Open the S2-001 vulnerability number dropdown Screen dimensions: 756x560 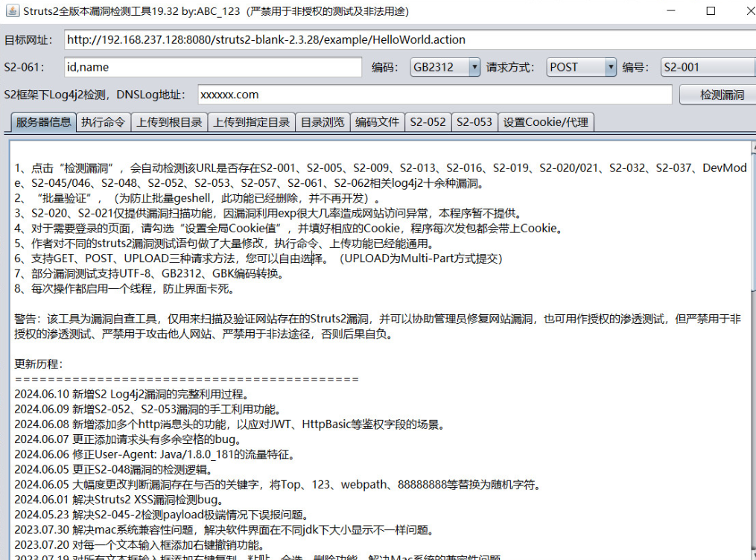[x=708, y=67]
